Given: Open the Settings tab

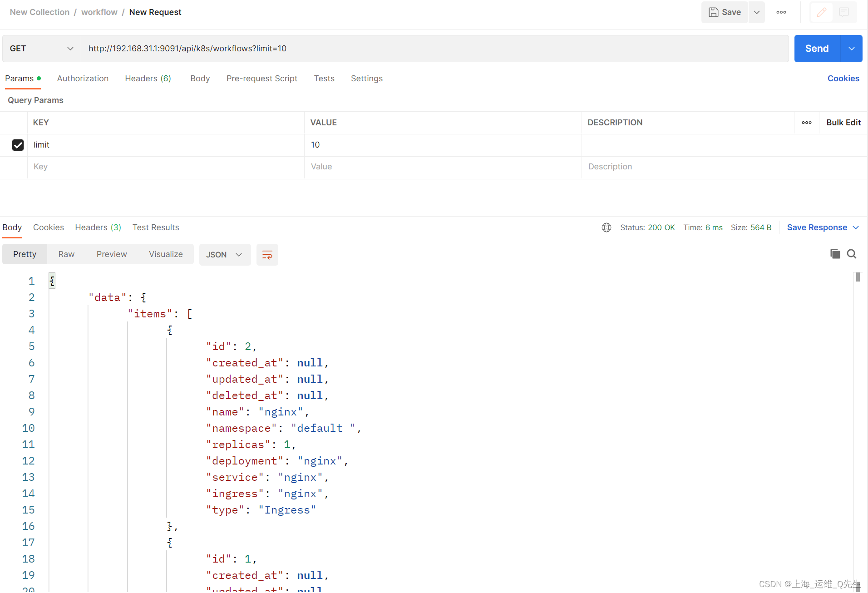Looking at the screenshot, I should pyautogui.click(x=367, y=79).
